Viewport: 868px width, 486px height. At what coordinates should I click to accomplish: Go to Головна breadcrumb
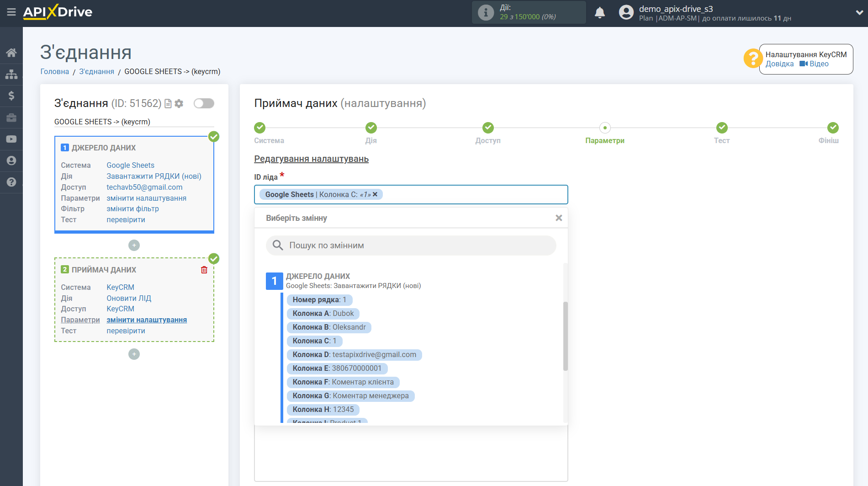pyautogui.click(x=55, y=72)
